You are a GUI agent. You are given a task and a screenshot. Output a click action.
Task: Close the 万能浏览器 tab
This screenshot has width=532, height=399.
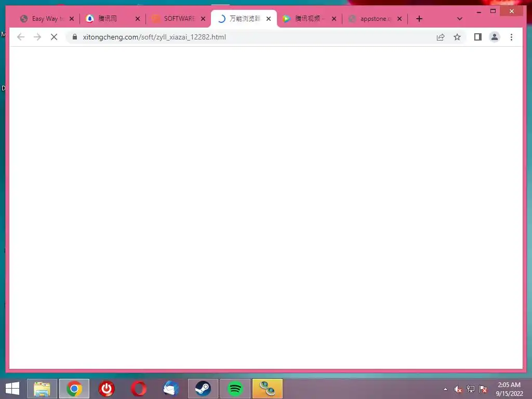[269, 19]
